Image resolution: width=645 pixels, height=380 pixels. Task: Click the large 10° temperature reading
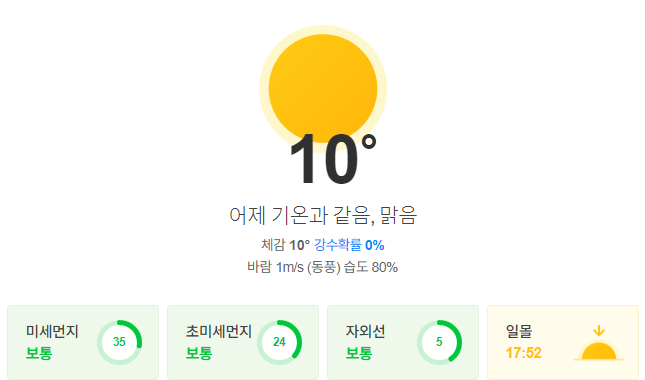click(x=332, y=159)
